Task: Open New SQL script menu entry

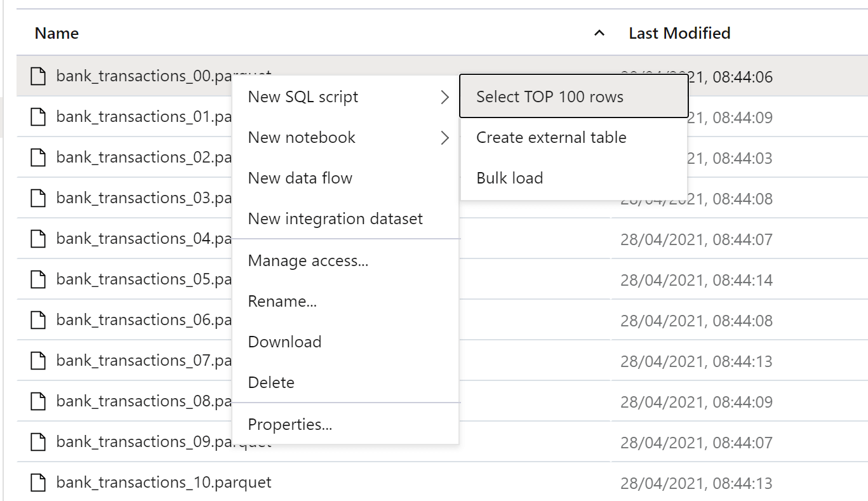Action: (x=345, y=97)
